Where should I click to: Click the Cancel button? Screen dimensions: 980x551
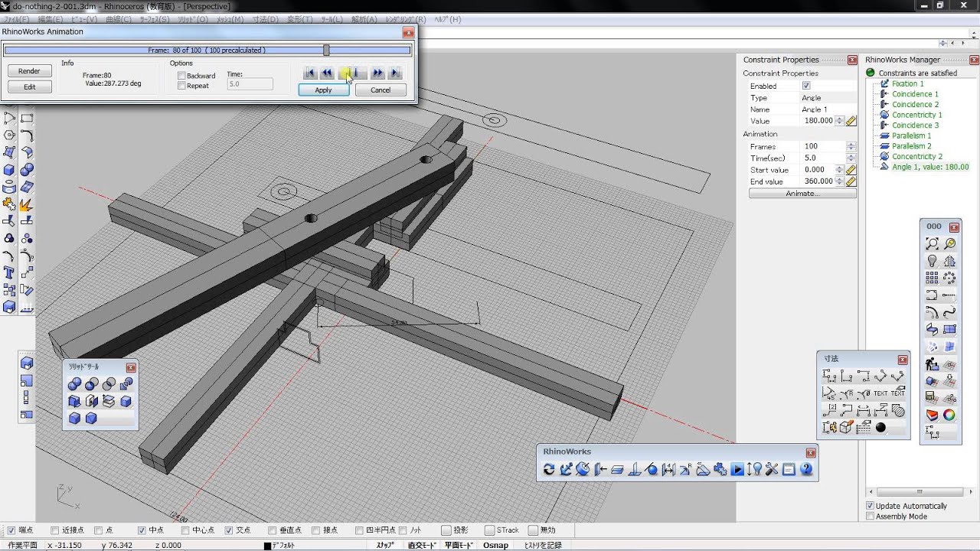tap(381, 90)
